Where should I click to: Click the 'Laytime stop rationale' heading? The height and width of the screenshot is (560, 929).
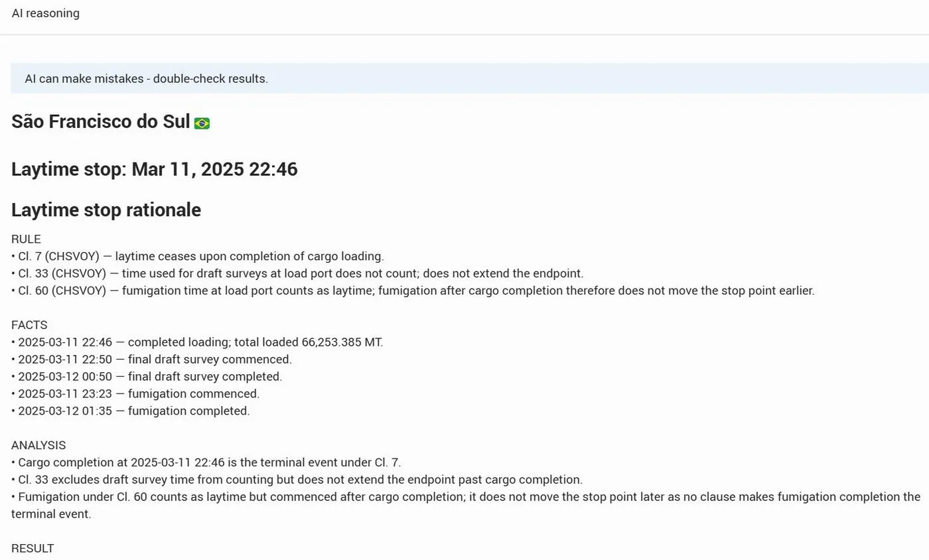pyautogui.click(x=106, y=210)
